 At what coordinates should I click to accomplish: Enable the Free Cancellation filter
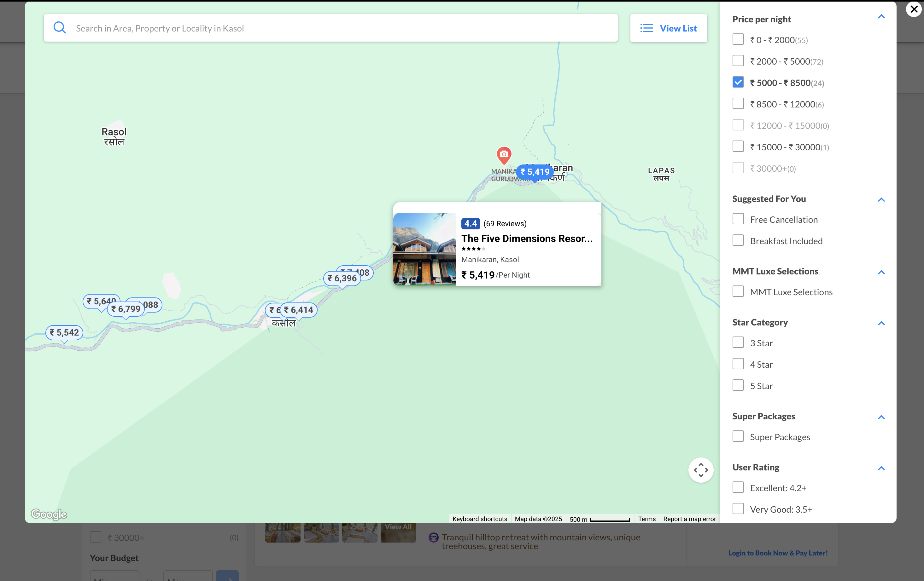[x=738, y=219]
